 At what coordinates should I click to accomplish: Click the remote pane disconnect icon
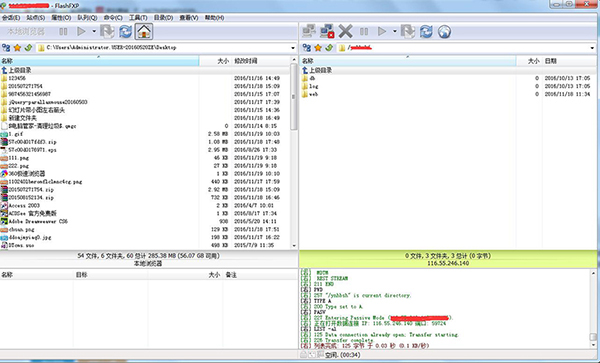[327, 31]
